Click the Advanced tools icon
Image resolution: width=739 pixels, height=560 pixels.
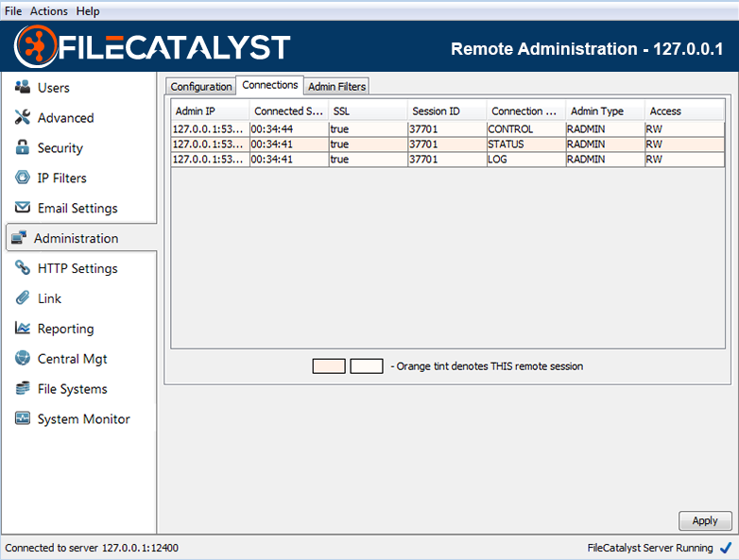coord(22,117)
